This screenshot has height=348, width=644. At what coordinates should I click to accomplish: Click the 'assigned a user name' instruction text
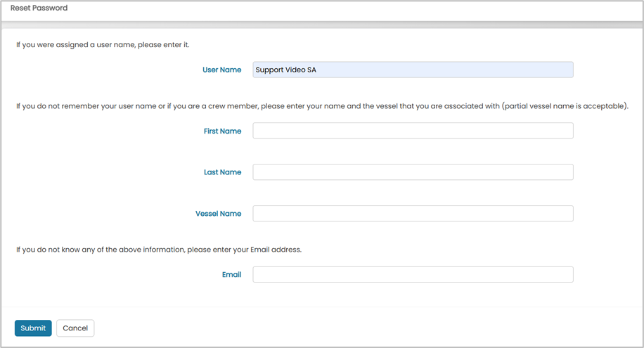[103, 45]
